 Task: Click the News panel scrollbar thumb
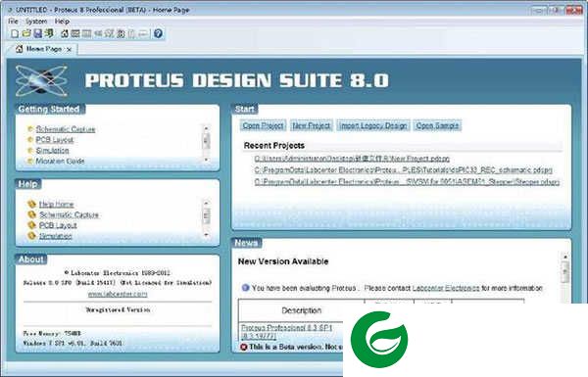(x=565, y=272)
